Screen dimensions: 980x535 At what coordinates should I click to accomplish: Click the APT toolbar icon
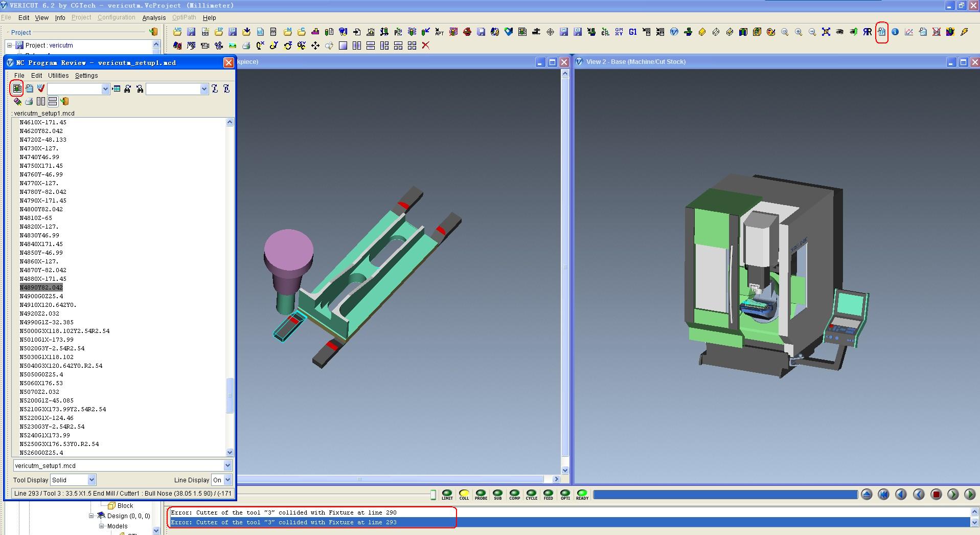click(x=439, y=32)
